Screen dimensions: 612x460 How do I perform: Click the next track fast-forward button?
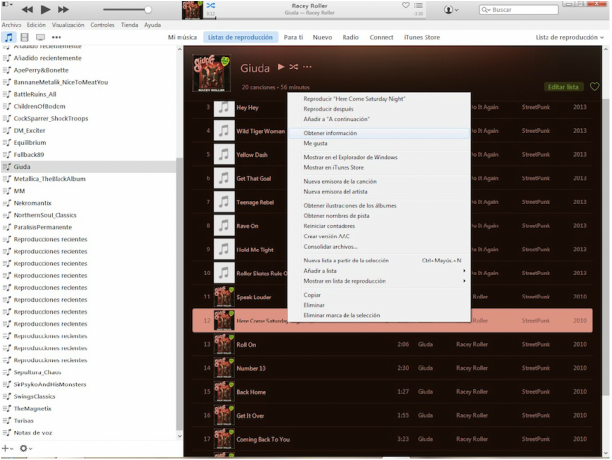click(x=63, y=9)
